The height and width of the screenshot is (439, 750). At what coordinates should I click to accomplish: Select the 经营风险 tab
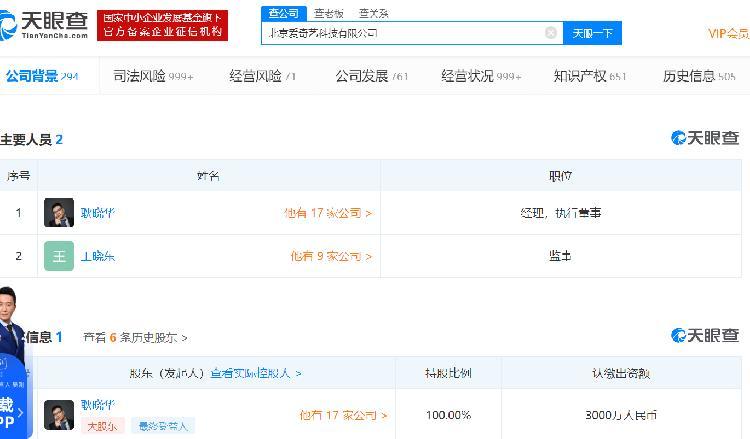click(x=262, y=76)
